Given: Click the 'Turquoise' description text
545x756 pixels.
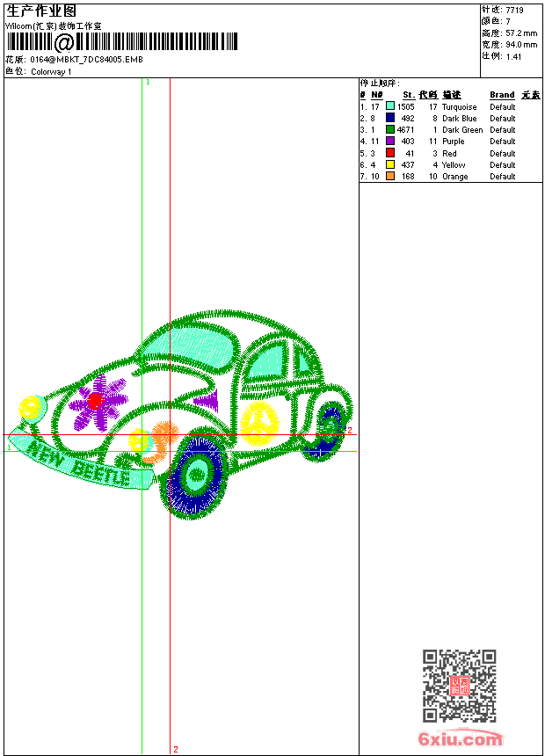Looking at the screenshot, I should (459, 107).
